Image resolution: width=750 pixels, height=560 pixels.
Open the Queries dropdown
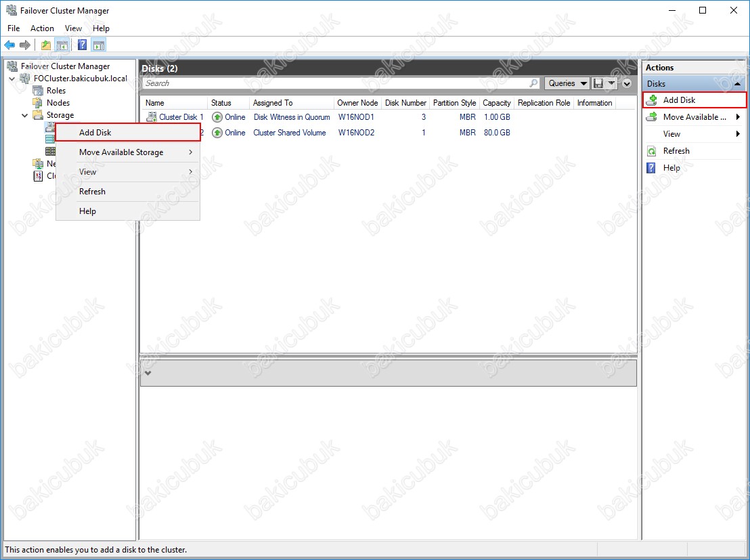click(567, 83)
